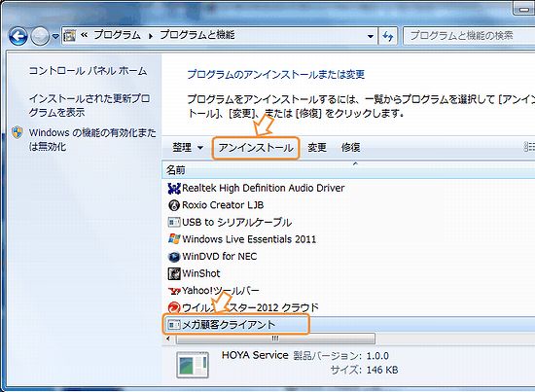Select メガ顧客クライアント entry
Image resolution: width=535 pixels, height=392 pixels.
pyautogui.click(x=229, y=325)
